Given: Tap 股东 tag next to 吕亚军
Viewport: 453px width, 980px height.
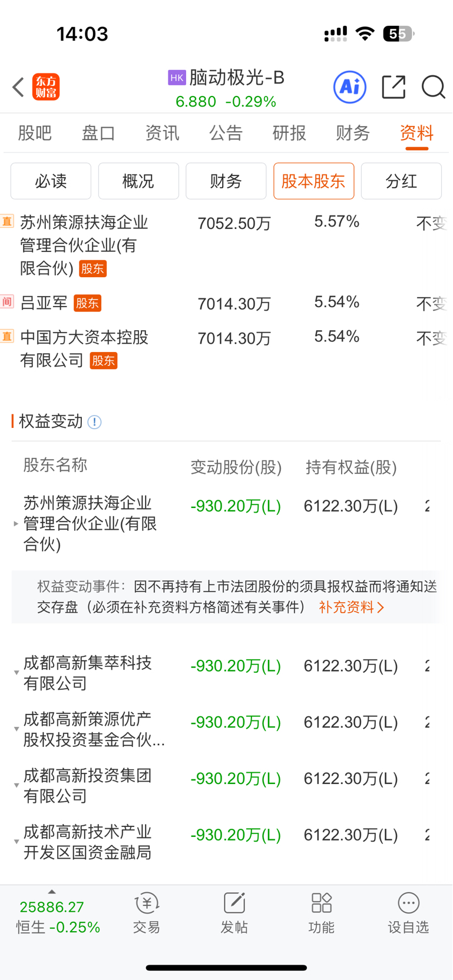Looking at the screenshot, I should [87, 303].
